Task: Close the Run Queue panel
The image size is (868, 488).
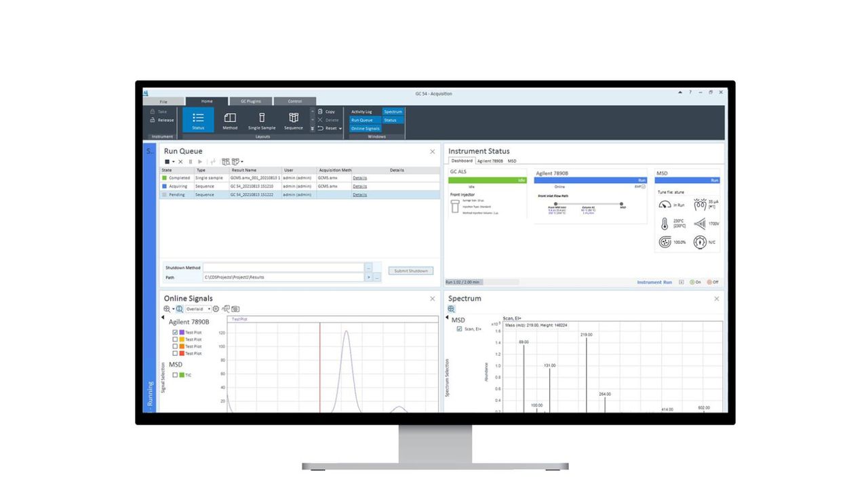Action: tap(433, 151)
